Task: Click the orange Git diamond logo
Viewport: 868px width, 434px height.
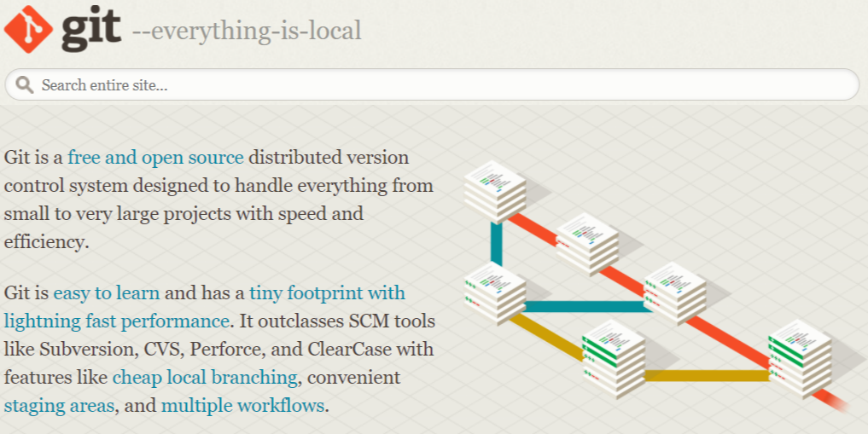Action: (28, 29)
